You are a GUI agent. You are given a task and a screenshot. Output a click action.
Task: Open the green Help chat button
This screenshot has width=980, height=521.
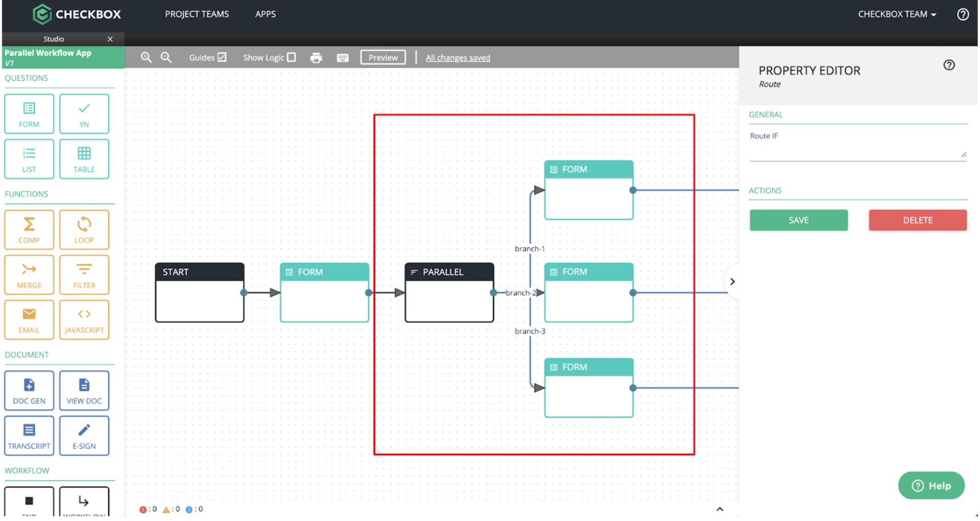pos(931,486)
